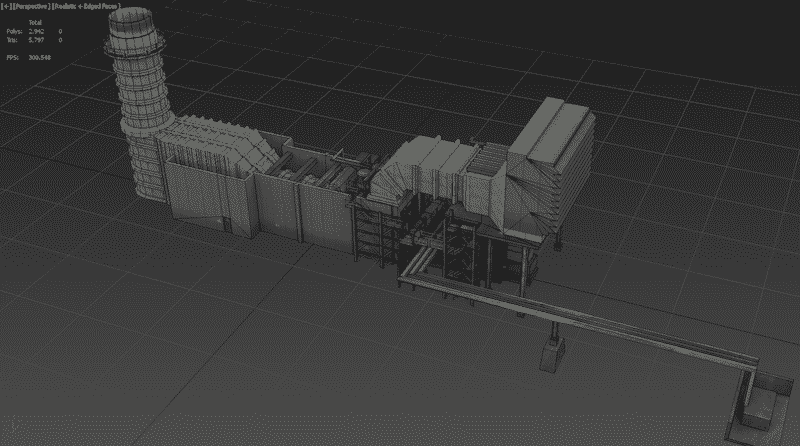This screenshot has width=800, height=446.
Task: Select the small support block under the long pipe
Action: (x=549, y=356)
